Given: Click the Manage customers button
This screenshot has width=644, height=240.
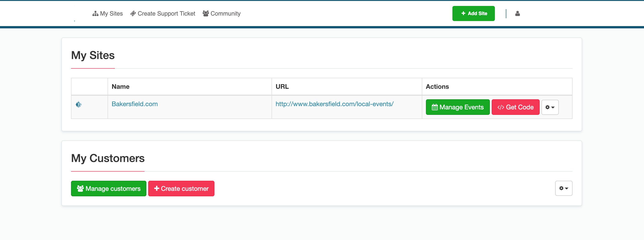Looking at the screenshot, I should pos(108,189).
